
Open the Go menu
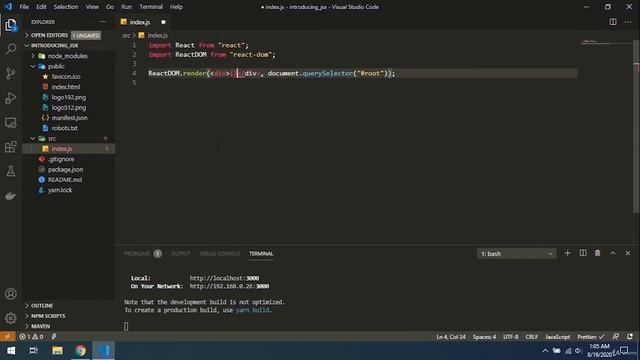110,7
